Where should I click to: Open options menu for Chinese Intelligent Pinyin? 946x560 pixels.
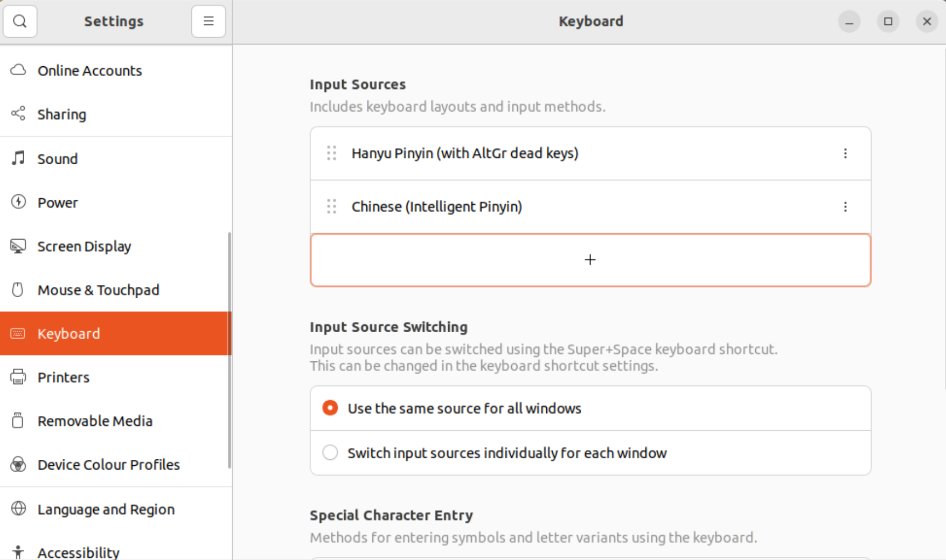pyautogui.click(x=845, y=207)
